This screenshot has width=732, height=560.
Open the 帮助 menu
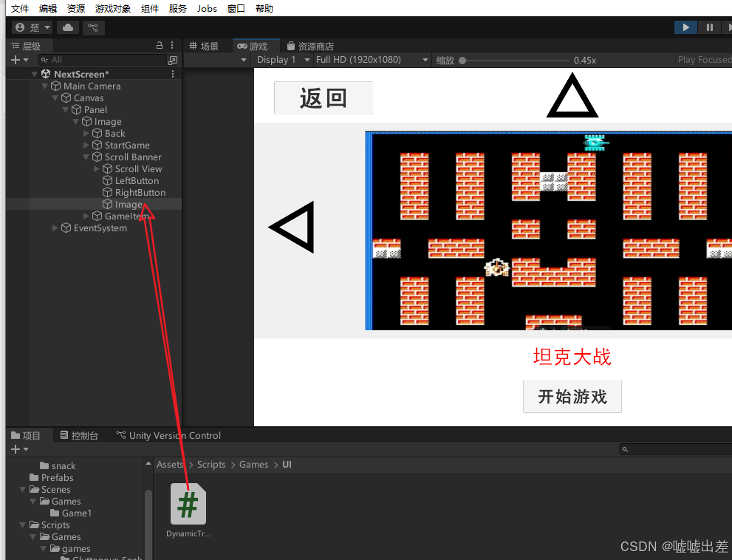pos(264,8)
